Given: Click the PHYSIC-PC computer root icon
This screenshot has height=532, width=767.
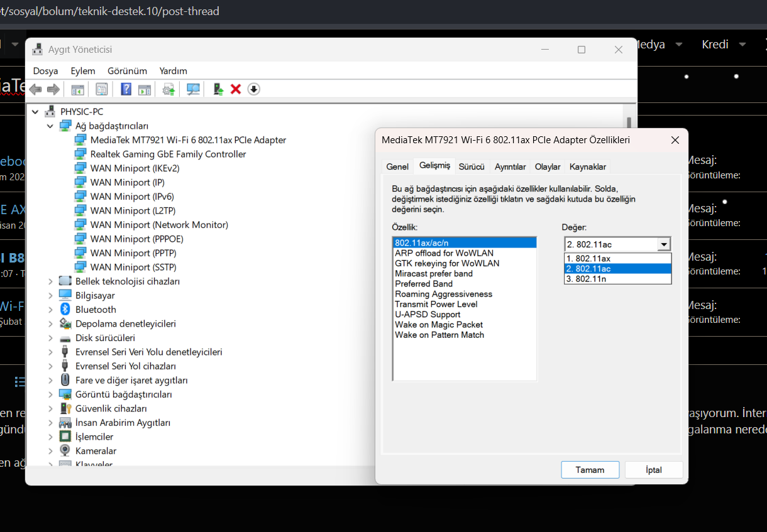Looking at the screenshot, I should (x=50, y=111).
